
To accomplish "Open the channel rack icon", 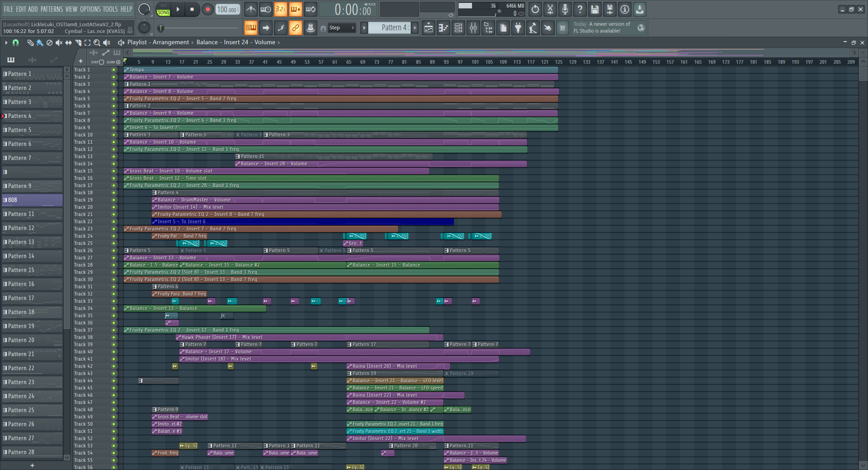I will [x=458, y=28].
